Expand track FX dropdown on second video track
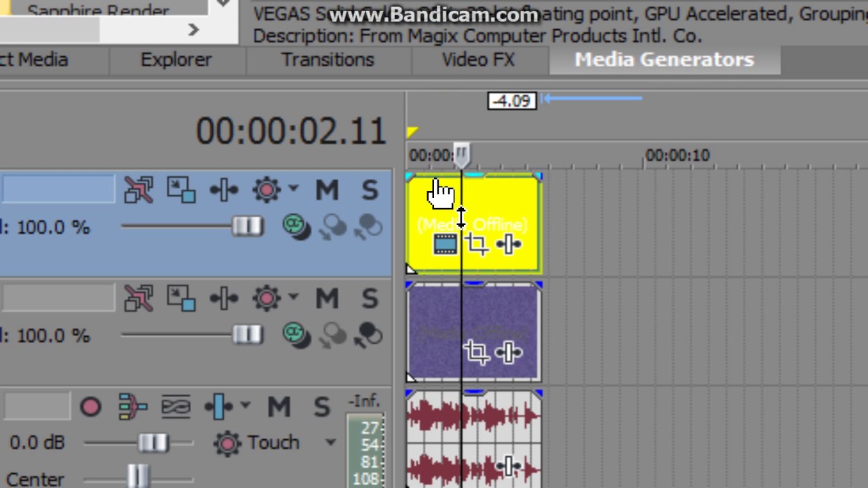 (x=293, y=297)
